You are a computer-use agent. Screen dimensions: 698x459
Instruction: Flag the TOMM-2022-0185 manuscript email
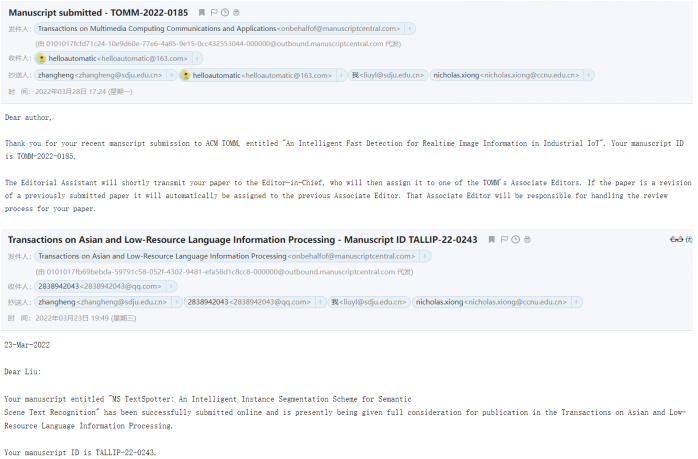coord(213,13)
